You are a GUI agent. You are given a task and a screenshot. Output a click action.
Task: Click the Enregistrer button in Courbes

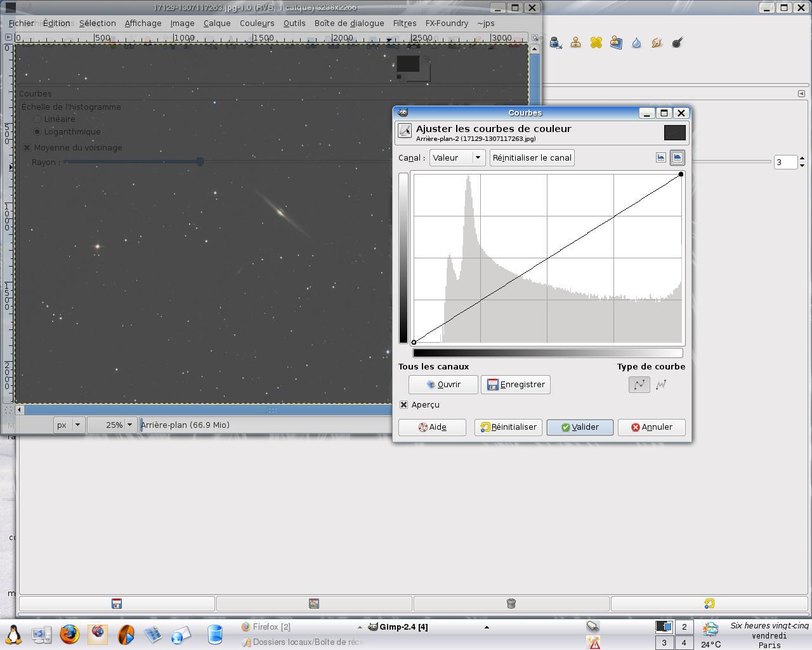tap(516, 384)
